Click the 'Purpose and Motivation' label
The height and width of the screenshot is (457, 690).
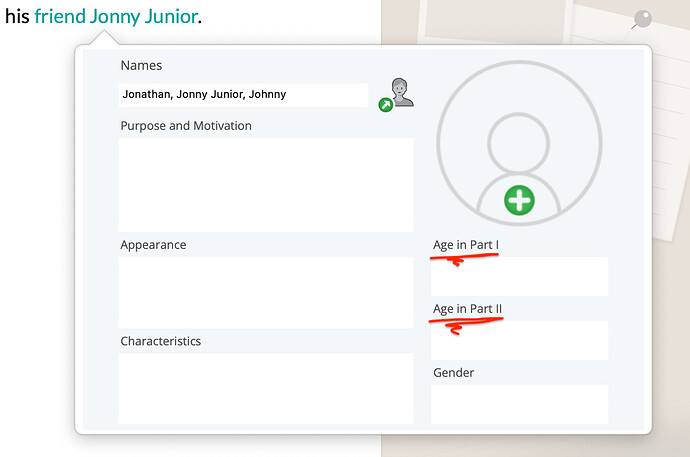[186, 126]
